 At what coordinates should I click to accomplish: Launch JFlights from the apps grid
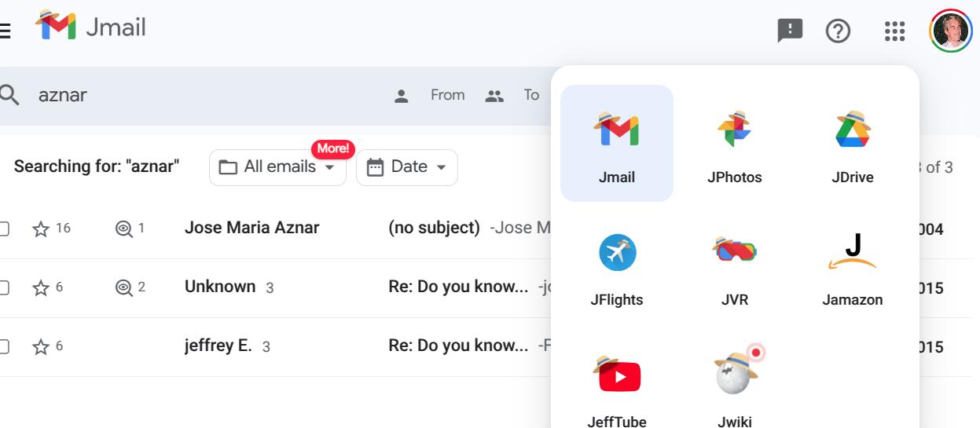(x=617, y=266)
